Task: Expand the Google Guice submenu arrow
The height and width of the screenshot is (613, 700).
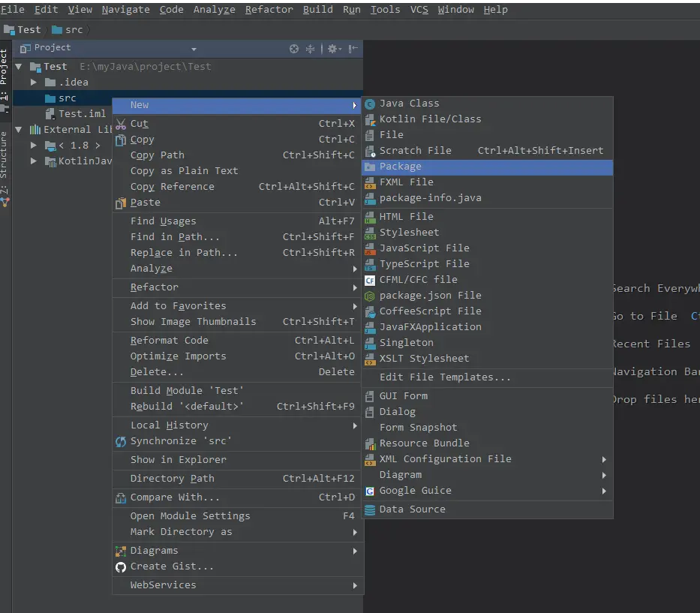Action: [x=603, y=491]
